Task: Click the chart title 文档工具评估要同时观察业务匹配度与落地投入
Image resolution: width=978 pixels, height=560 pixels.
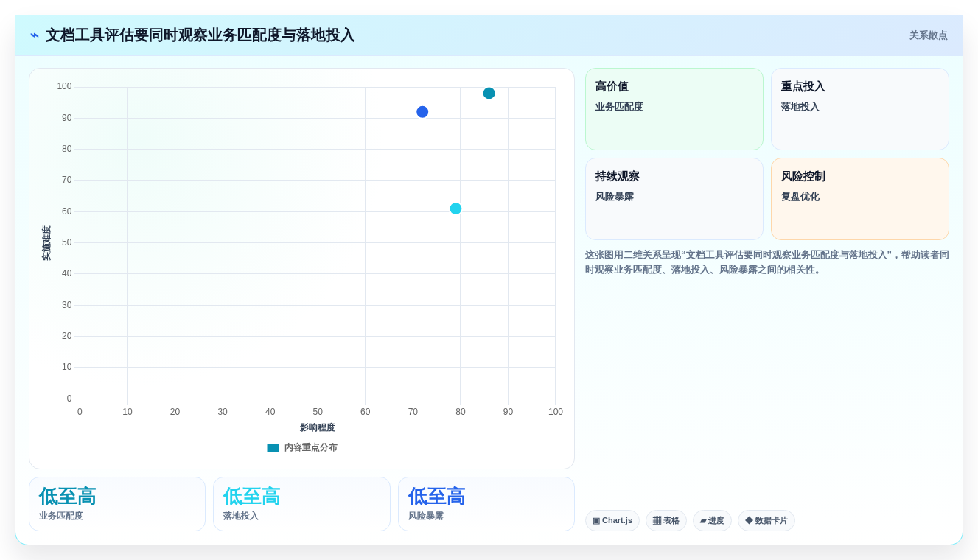Action: click(200, 35)
